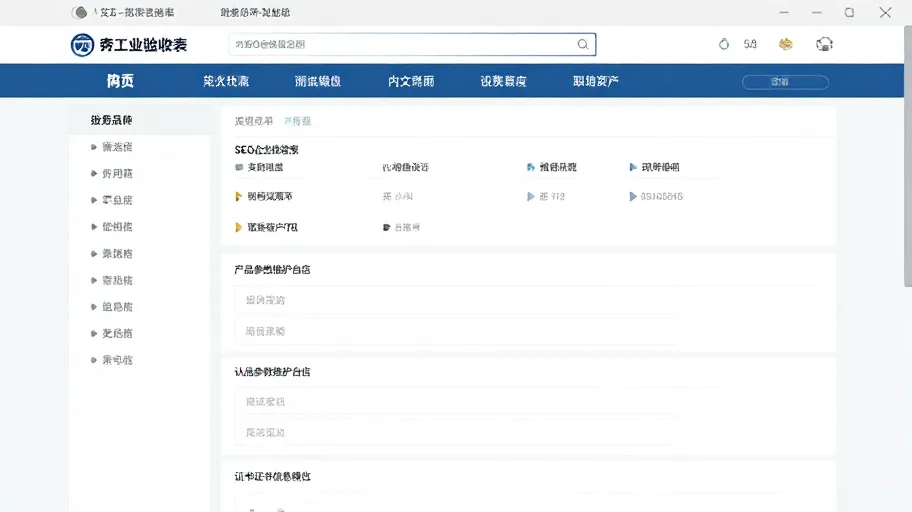Image resolution: width=912 pixels, height=512 pixels.
Task: Expand the eighth category arrow in left sidebar
Action: tap(94, 333)
